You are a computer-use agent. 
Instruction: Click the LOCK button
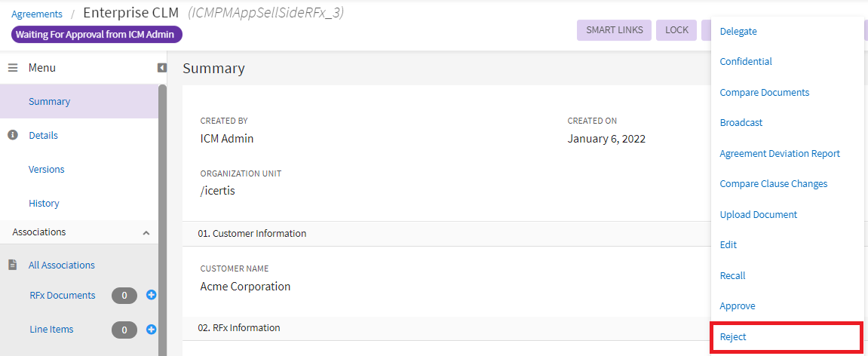click(x=676, y=30)
